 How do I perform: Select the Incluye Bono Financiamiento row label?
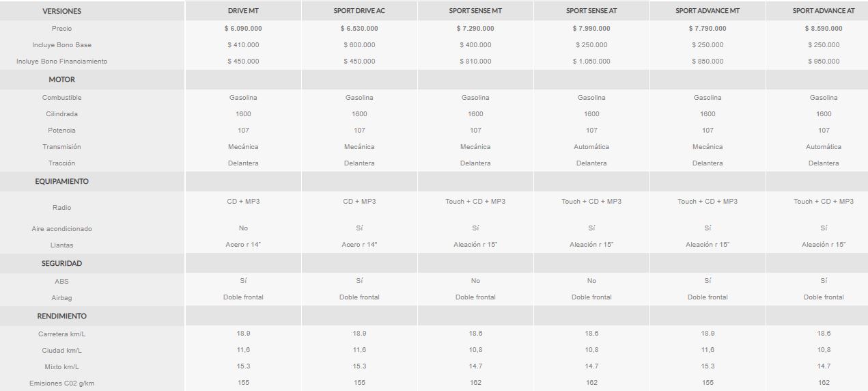click(61, 62)
